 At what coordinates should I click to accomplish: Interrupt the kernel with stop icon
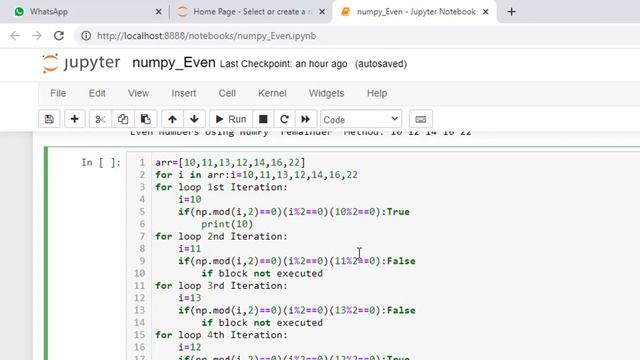coord(263,119)
